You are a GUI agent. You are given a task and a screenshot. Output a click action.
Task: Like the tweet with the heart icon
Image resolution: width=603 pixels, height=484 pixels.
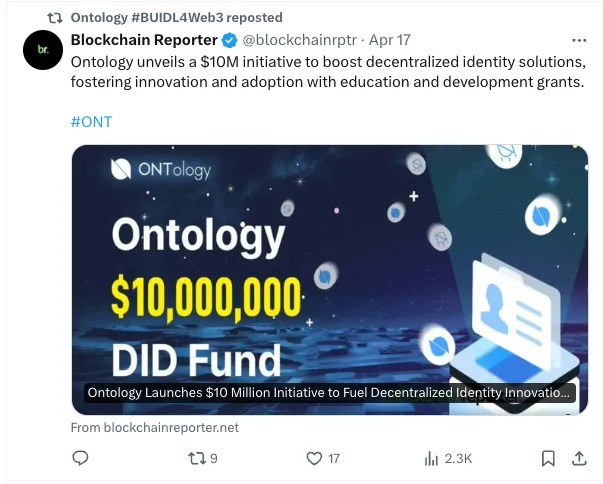314,458
